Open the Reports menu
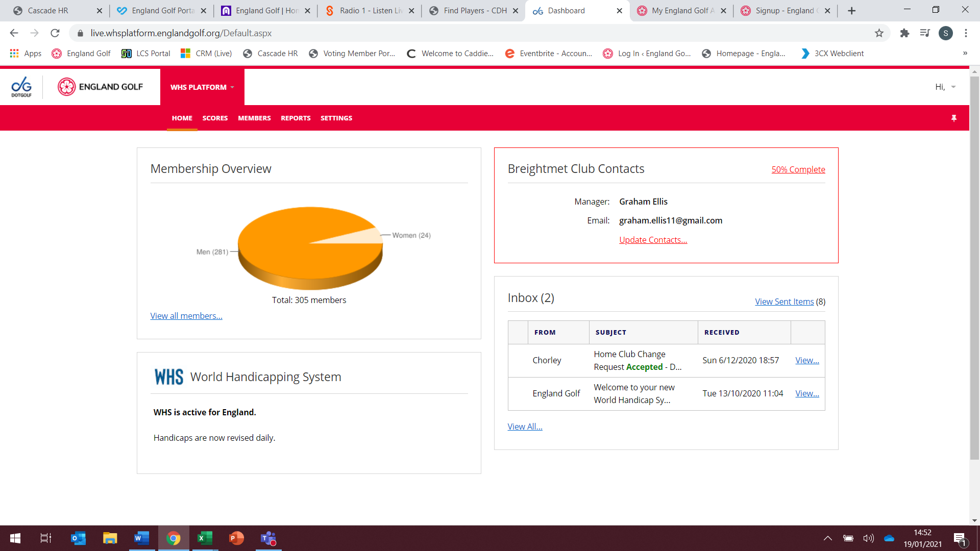The width and height of the screenshot is (980, 551). (296, 118)
